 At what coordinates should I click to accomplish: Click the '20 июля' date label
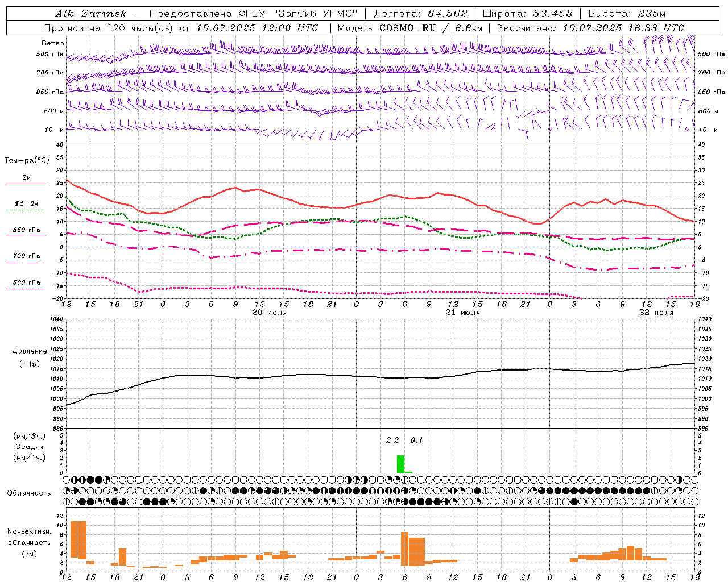[270, 313]
